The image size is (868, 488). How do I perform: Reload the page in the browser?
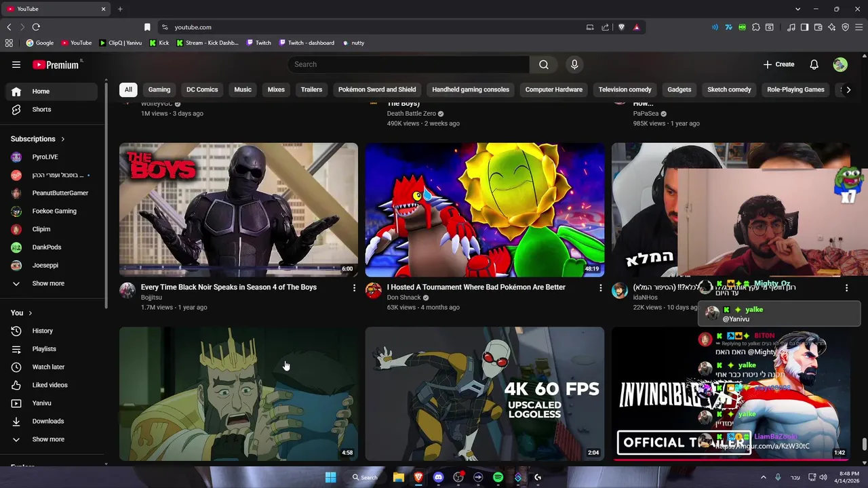(36, 27)
